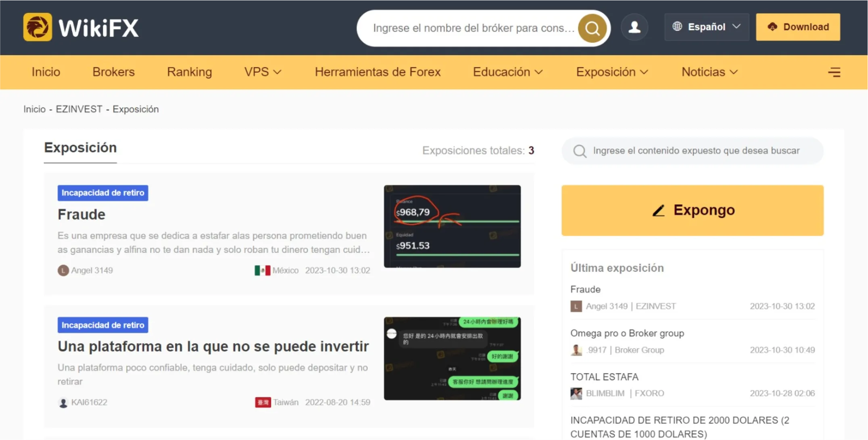The width and height of the screenshot is (868, 440).
Task: Click the FXORO broker name
Action: (x=649, y=394)
